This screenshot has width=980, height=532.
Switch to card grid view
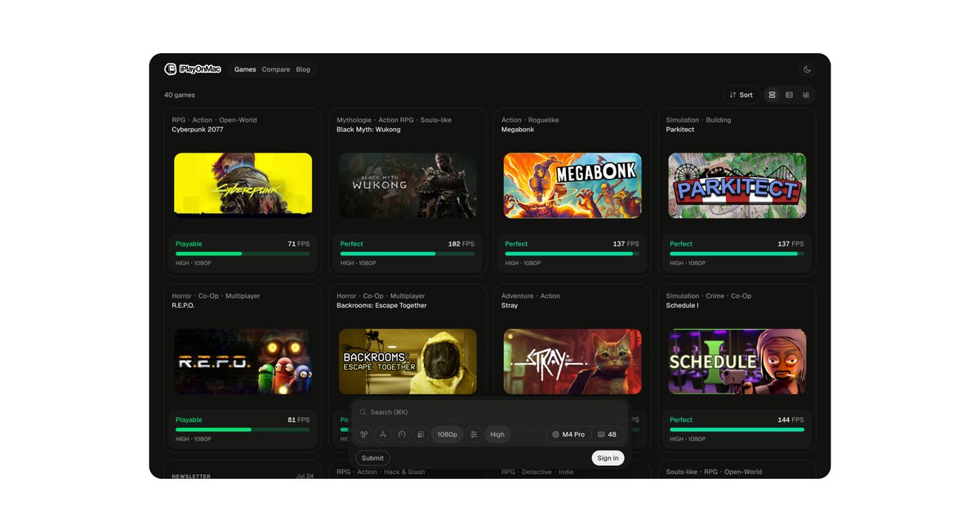[773, 95]
